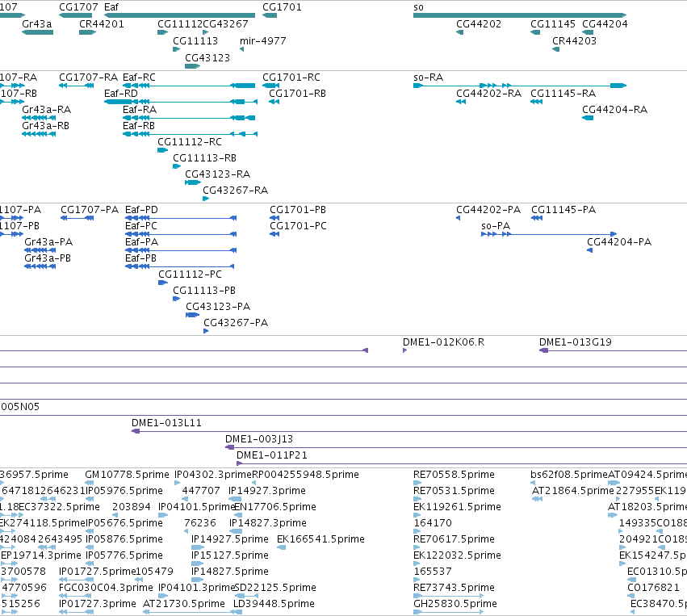Click the CG43123 gene label
Image resolution: width=687 pixels, height=616 pixels.
(207, 58)
